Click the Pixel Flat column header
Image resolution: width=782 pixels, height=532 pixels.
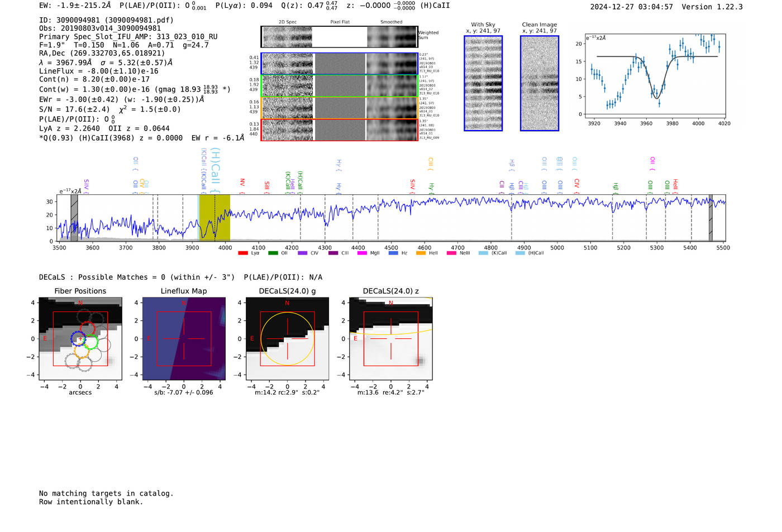click(x=340, y=22)
